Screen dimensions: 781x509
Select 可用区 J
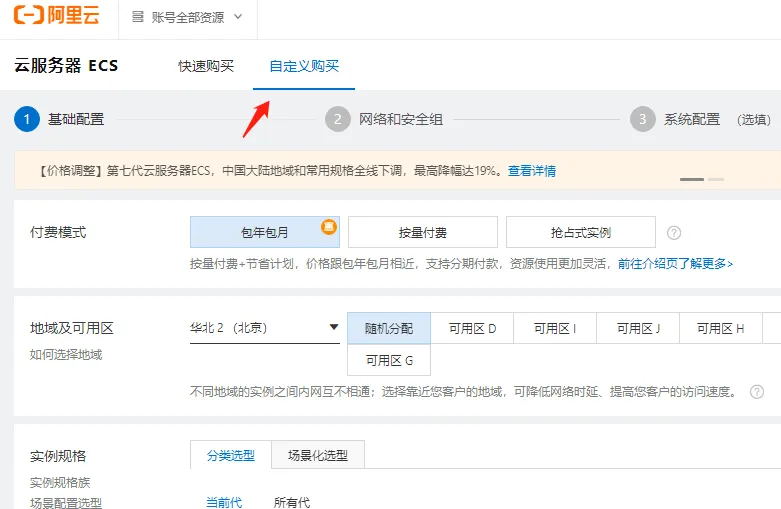pyautogui.click(x=638, y=328)
